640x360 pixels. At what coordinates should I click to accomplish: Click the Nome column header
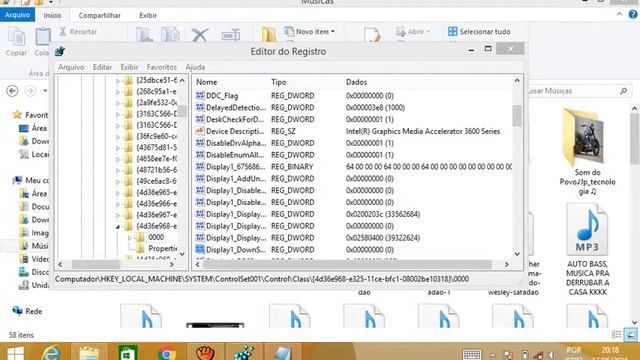(207, 82)
